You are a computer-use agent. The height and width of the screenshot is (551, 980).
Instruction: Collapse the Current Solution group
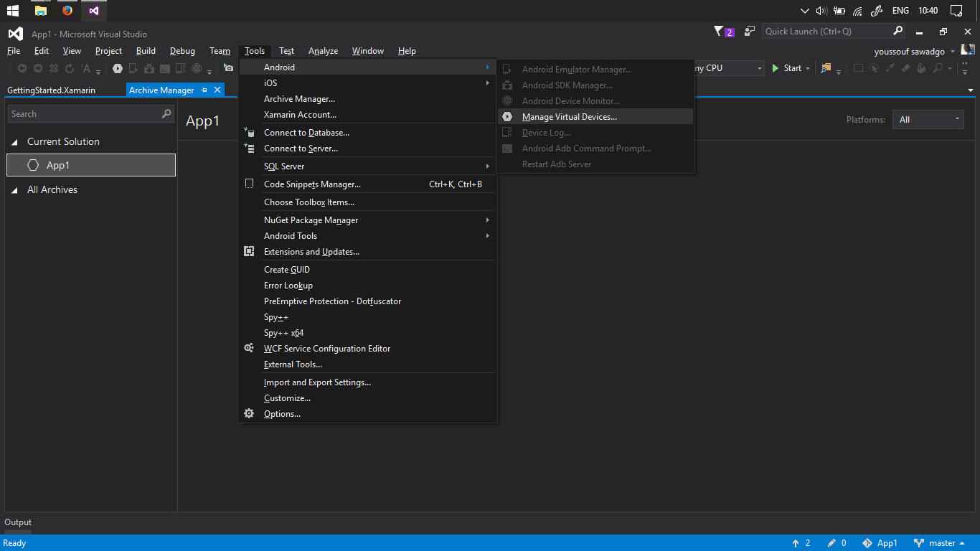coord(14,142)
